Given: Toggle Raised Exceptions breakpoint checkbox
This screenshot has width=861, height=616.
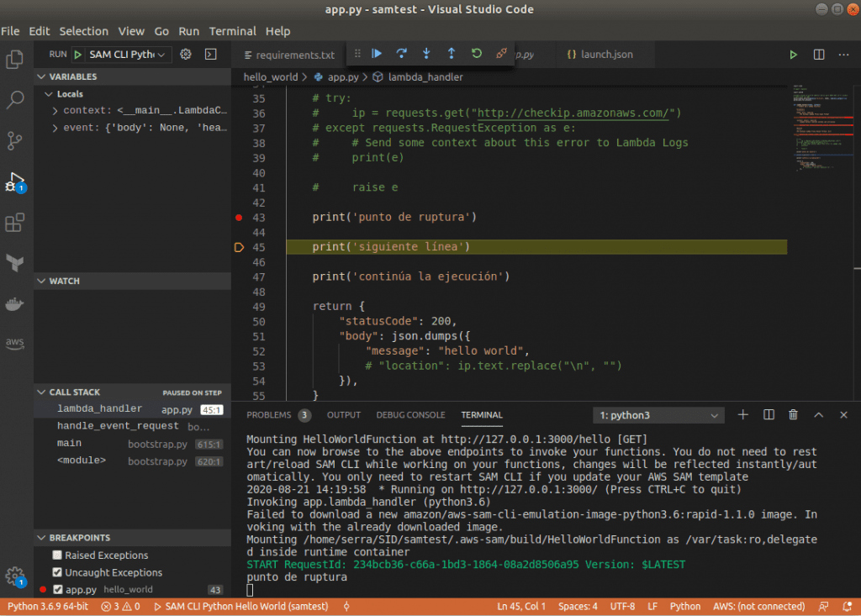Looking at the screenshot, I should (57, 555).
